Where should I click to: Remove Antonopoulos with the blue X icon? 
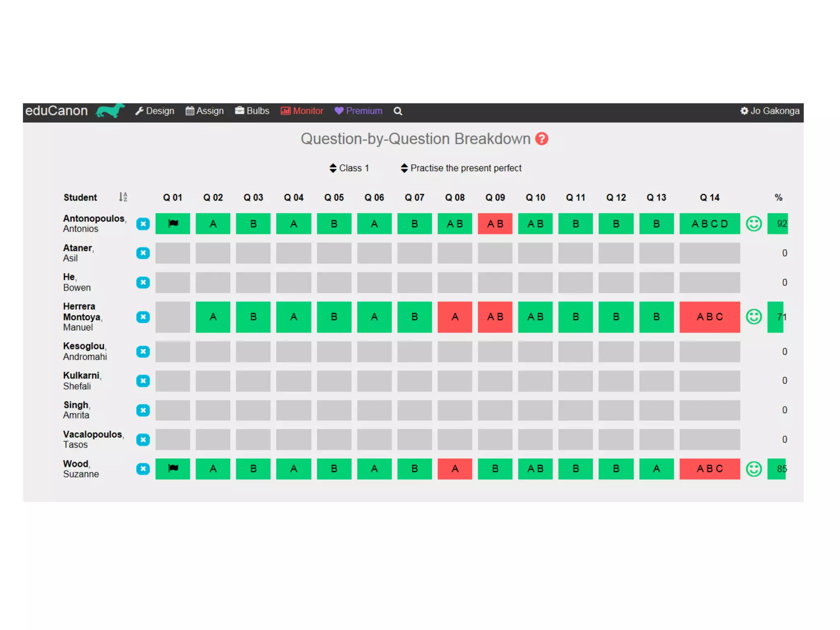click(x=143, y=224)
